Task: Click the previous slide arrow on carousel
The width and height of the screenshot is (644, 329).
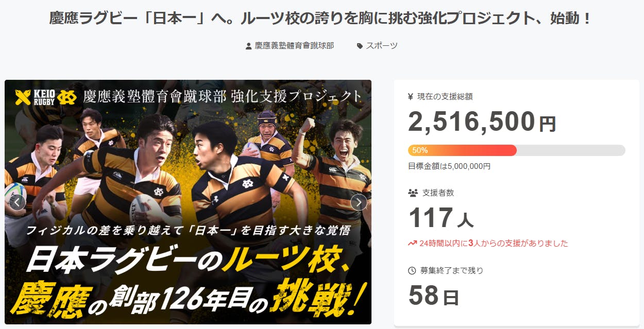Action: tap(17, 202)
